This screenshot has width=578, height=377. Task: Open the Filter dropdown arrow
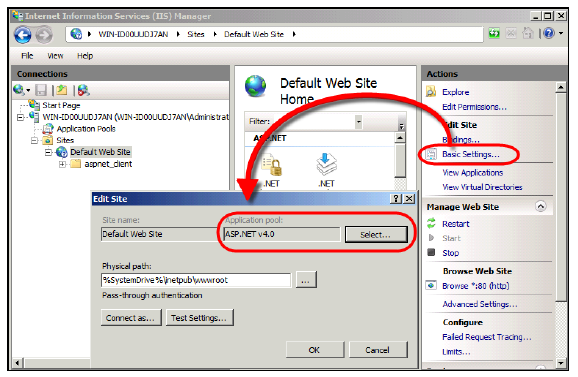point(358,122)
